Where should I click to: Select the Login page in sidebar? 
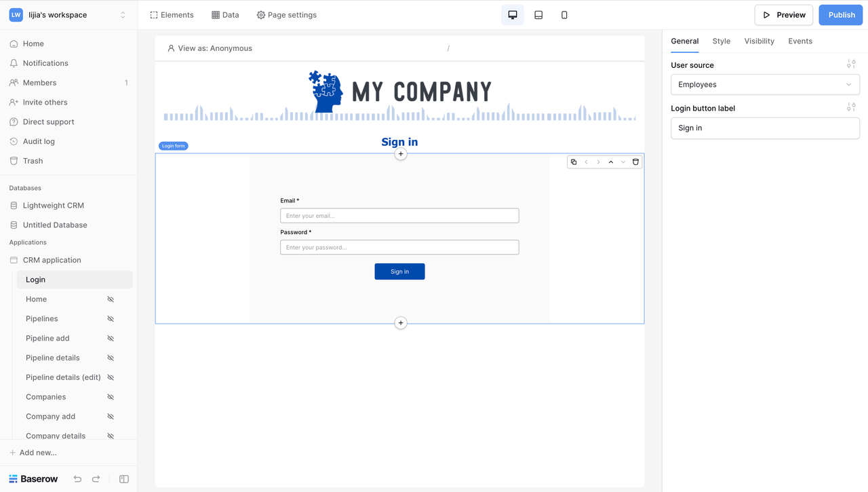coord(75,280)
